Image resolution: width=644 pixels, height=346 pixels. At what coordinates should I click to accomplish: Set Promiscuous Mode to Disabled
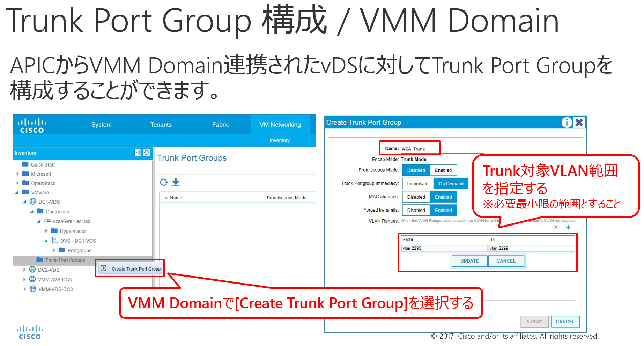(x=416, y=170)
